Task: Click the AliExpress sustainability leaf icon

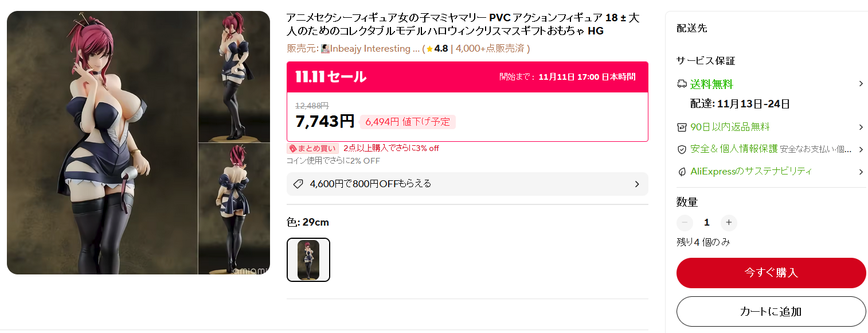Action: (x=682, y=172)
